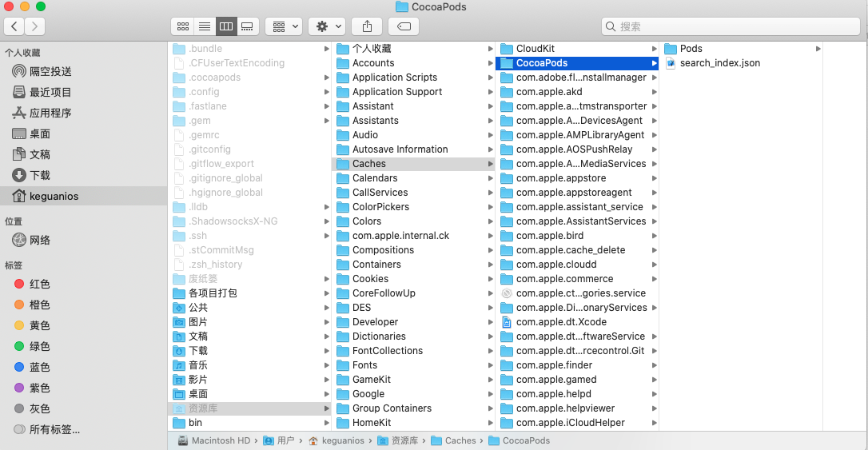Open 文稿 in sidebar favorites
Screen dimensions: 868x450
(84, 154)
